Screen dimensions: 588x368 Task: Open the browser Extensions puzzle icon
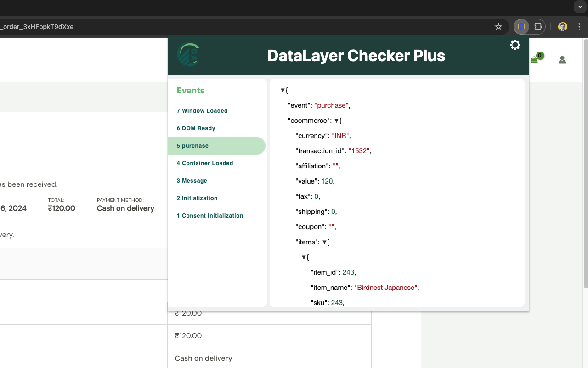coord(538,26)
